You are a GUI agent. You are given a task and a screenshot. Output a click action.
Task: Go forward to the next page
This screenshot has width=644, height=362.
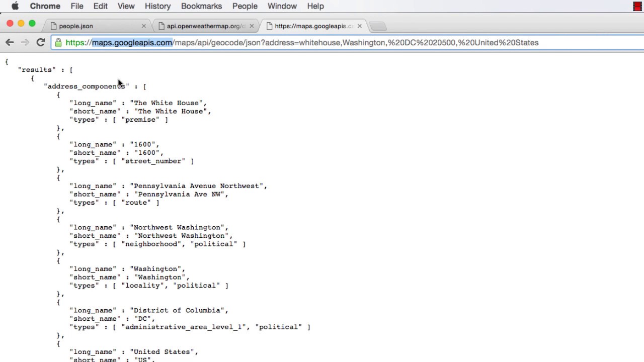25,43
